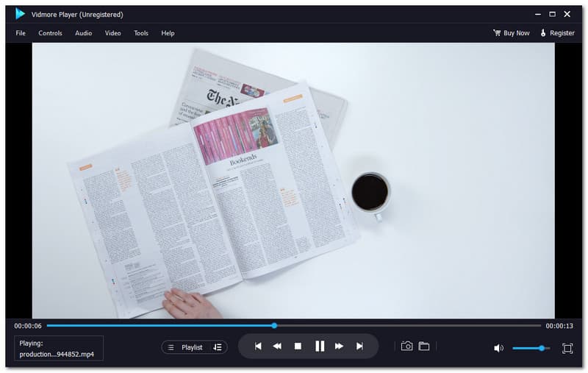This screenshot has height=373, width=588.
Task: Skip to the previous track
Action: tap(258, 347)
